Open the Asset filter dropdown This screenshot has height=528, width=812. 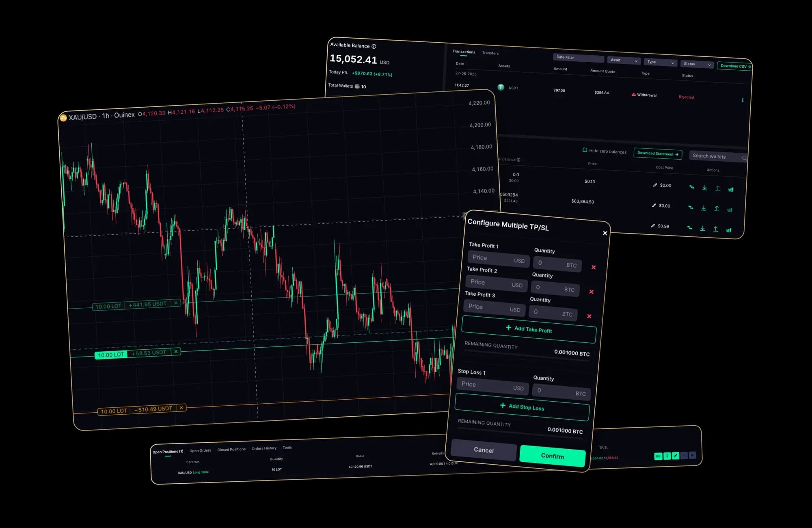coord(624,61)
